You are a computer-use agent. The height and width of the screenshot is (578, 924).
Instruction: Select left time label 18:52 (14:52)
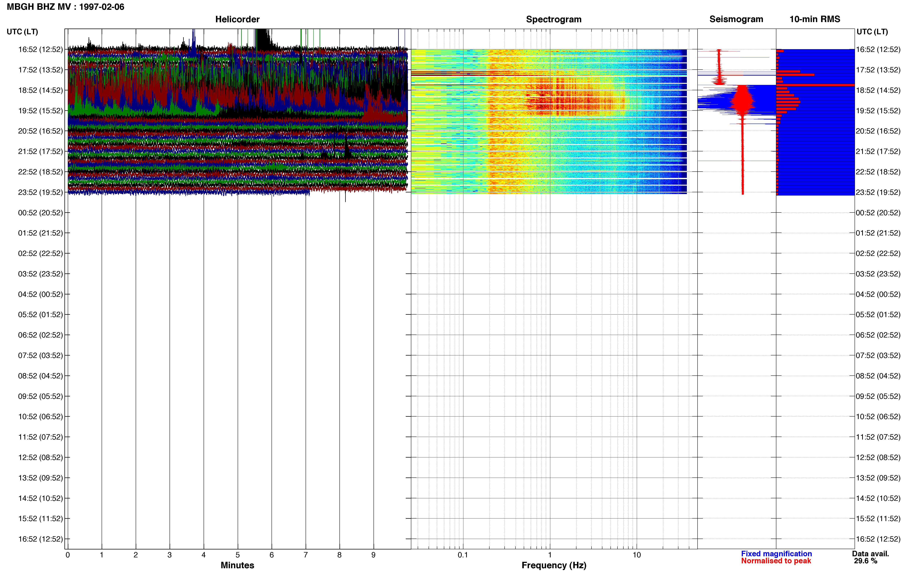coord(41,90)
